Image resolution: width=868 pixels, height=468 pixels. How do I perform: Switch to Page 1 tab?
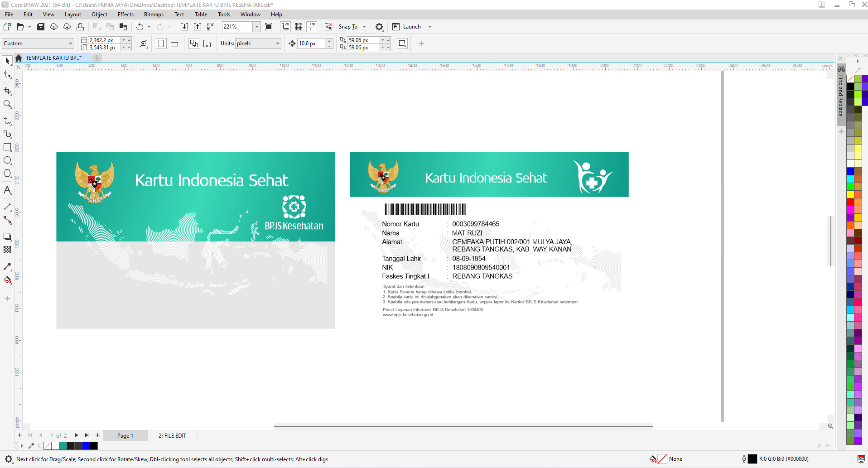tap(125, 436)
